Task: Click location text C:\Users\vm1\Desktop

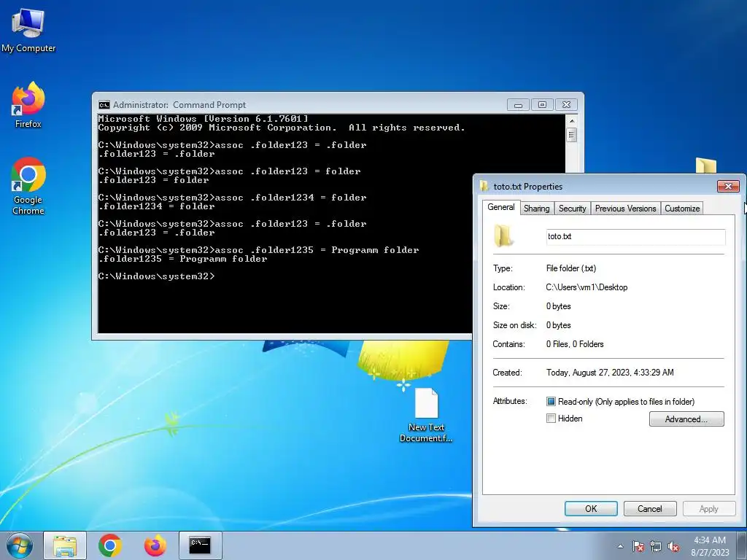Action: pyautogui.click(x=587, y=287)
